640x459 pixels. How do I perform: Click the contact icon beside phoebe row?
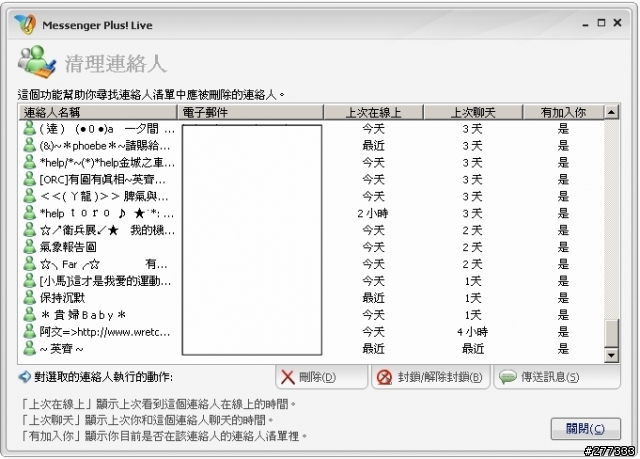29,145
